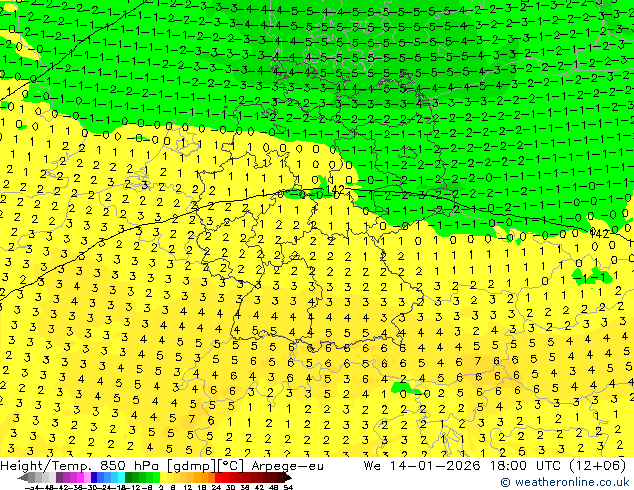Click the '142' contour label near map center
Viewport: 634px width, 490px height.
pyautogui.click(x=335, y=189)
